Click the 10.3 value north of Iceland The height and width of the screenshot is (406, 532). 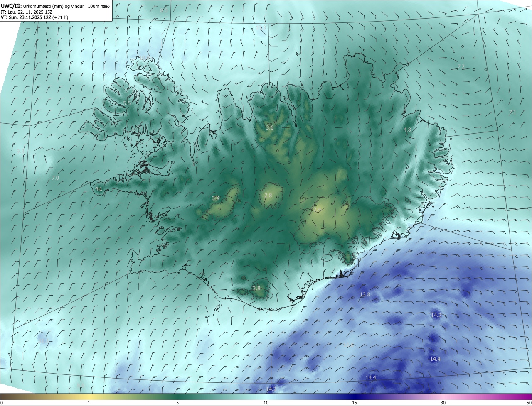pos(261,28)
